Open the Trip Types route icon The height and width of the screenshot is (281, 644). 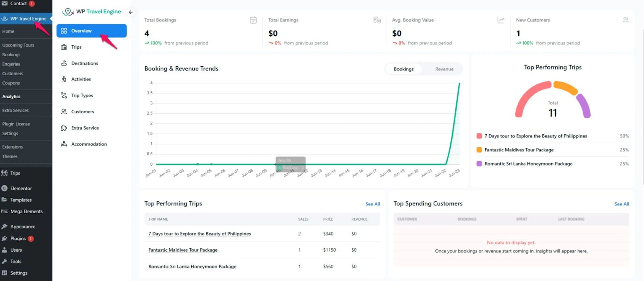[x=64, y=95]
